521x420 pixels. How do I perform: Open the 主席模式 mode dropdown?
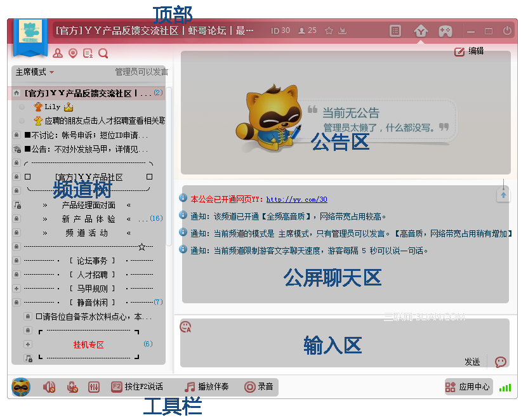point(35,72)
